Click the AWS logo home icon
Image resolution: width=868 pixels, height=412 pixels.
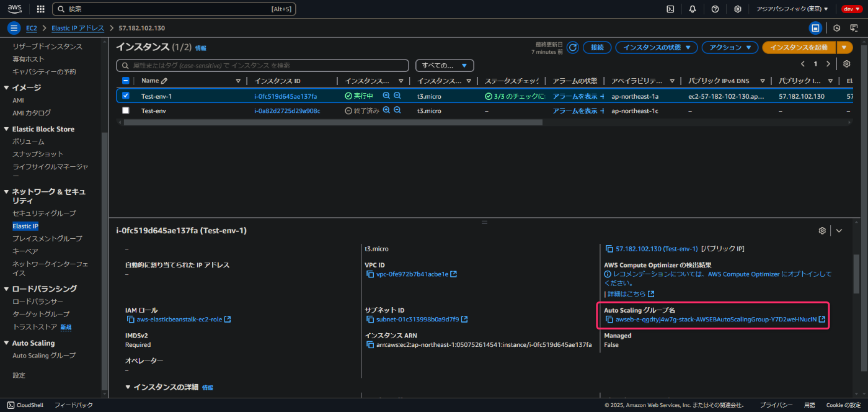coord(15,9)
